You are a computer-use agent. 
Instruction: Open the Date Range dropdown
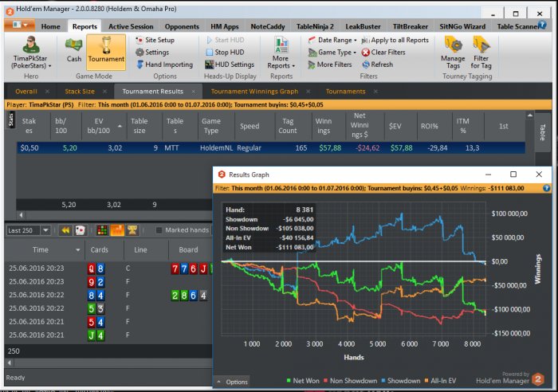[x=335, y=40]
